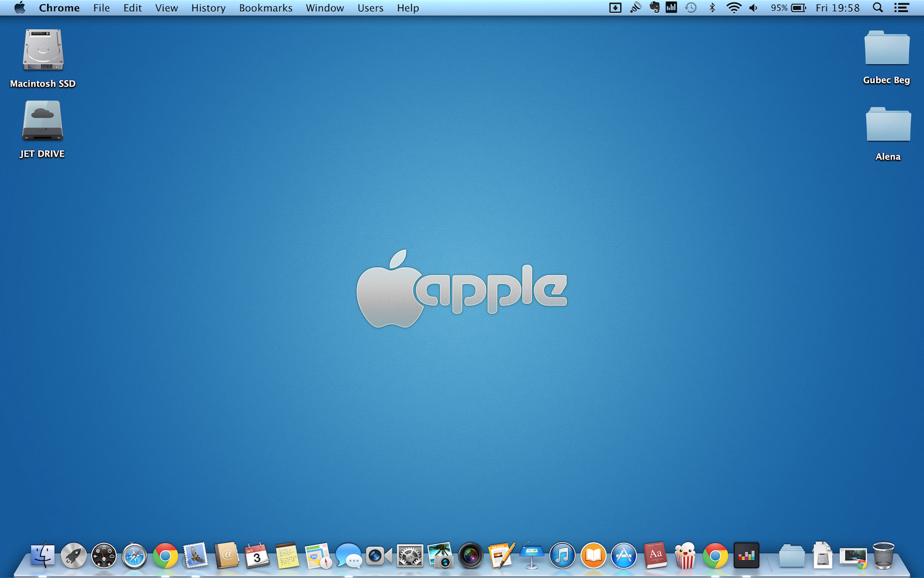Open Finder from the Dock

point(43,556)
